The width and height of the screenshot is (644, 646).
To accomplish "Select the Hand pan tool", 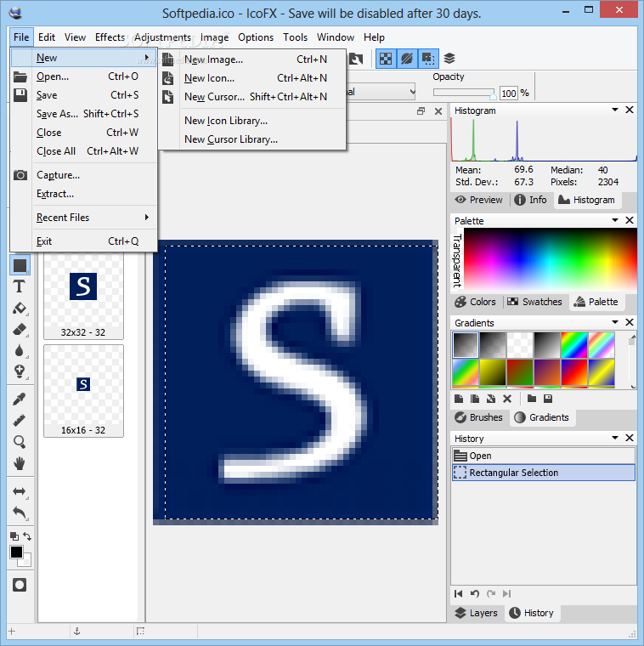I will (x=20, y=463).
